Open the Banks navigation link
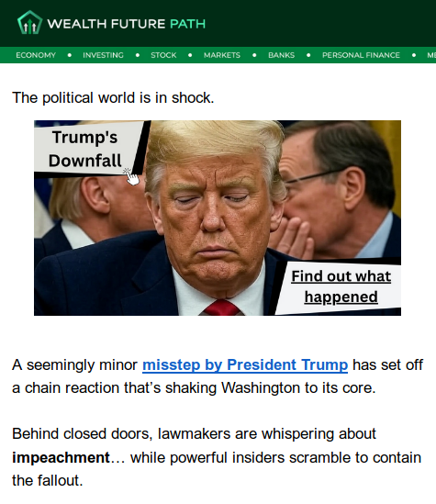The width and height of the screenshot is (436, 504). tap(282, 55)
